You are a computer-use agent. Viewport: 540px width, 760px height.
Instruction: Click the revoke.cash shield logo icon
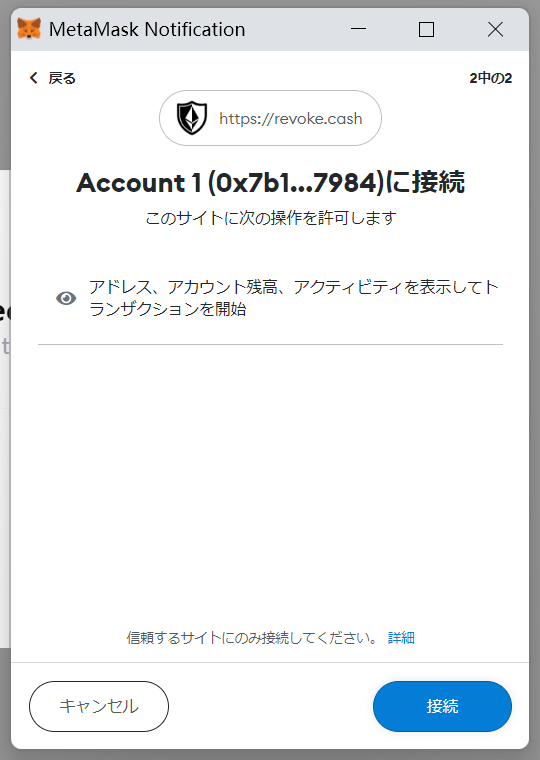(191, 118)
